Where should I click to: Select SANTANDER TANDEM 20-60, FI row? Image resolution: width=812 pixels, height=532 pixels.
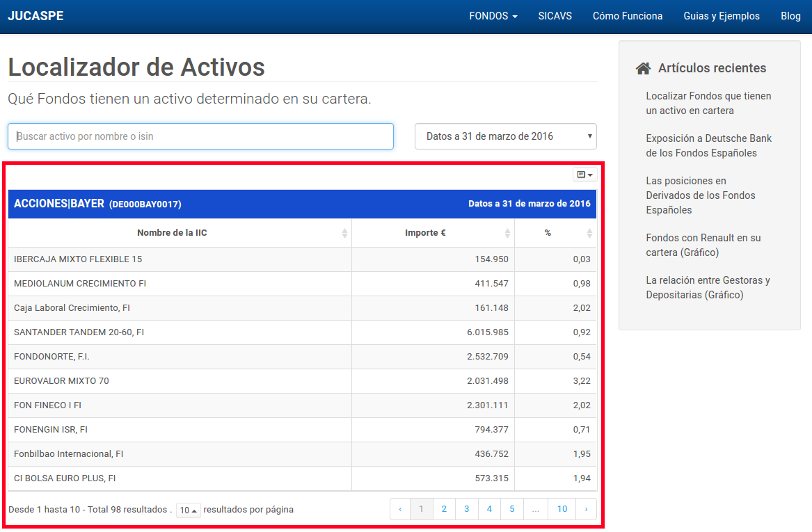click(303, 332)
